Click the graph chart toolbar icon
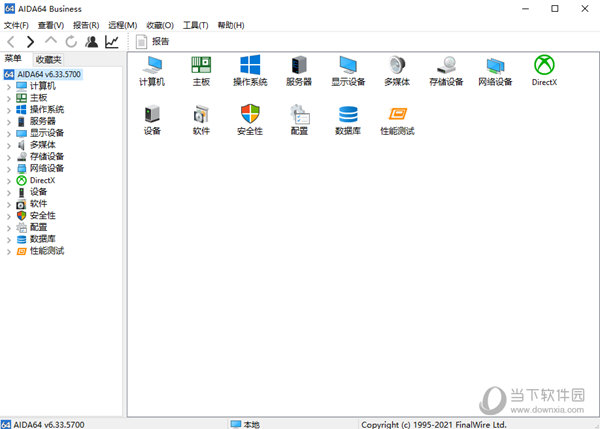600x429 pixels. [112, 42]
